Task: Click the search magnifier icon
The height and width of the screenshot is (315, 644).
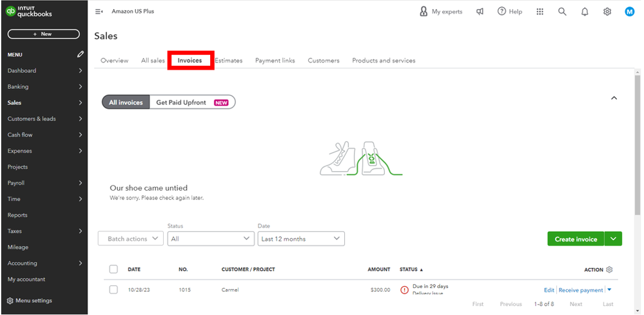Action: 562,12
